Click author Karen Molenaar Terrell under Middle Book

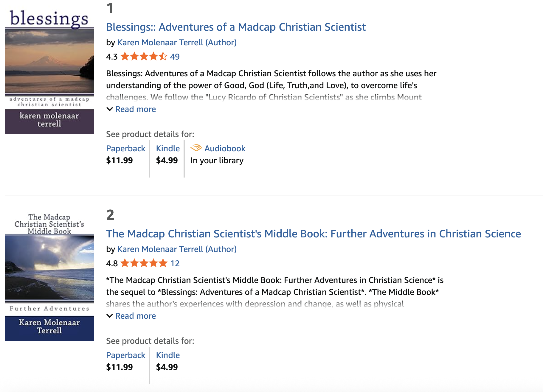coord(177,249)
